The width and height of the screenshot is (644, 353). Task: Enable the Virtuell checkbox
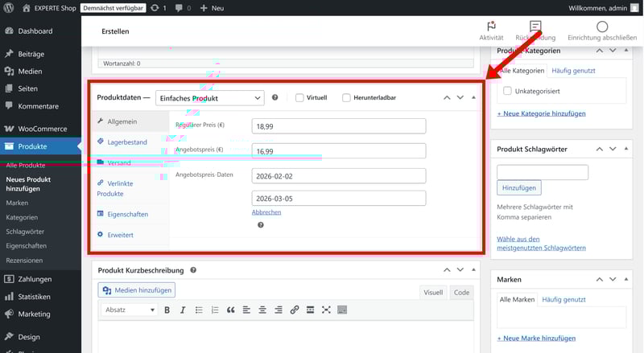[299, 98]
